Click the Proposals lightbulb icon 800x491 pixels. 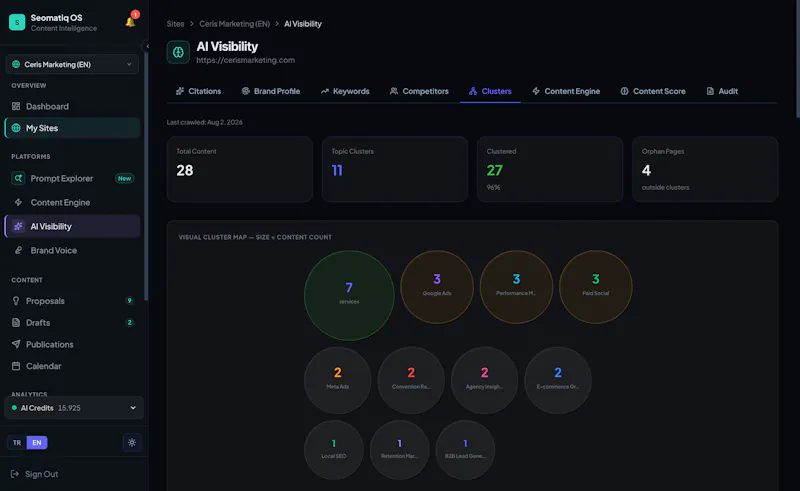(16, 301)
